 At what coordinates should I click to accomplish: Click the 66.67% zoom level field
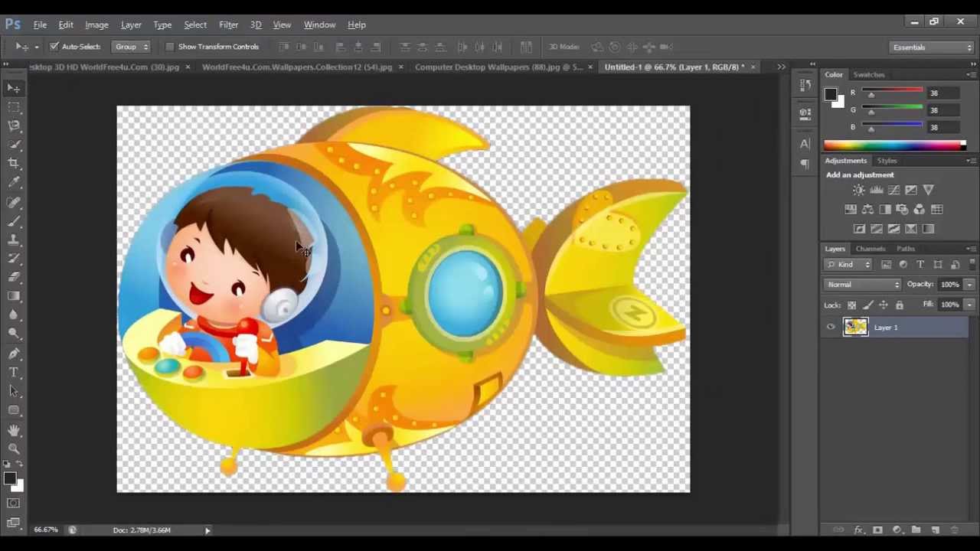[x=45, y=530]
